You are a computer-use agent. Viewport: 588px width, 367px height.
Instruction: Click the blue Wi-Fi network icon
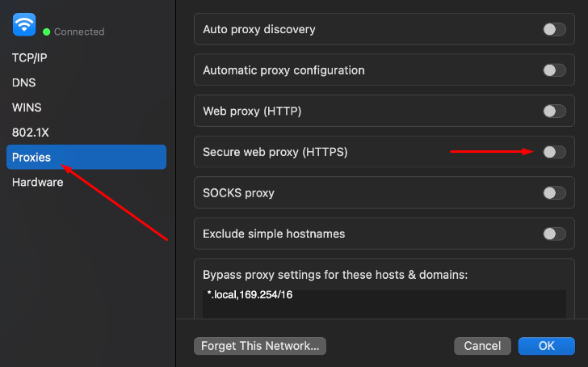24,24
